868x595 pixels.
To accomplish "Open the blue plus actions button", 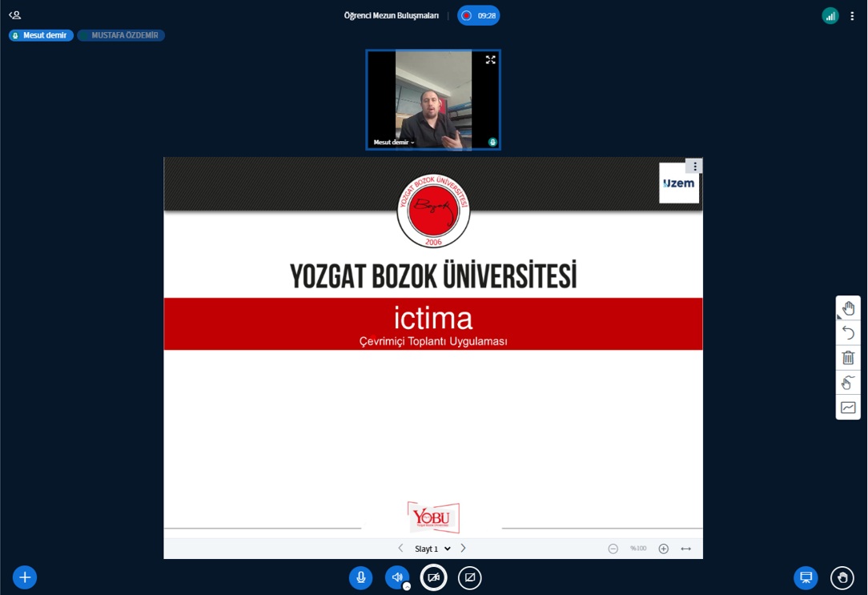I will 25,577.
